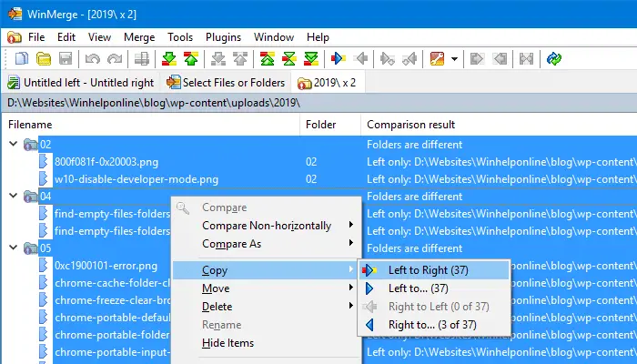Open the File menu
Screen dimensions: 637x364
click(x=36, y=37)
